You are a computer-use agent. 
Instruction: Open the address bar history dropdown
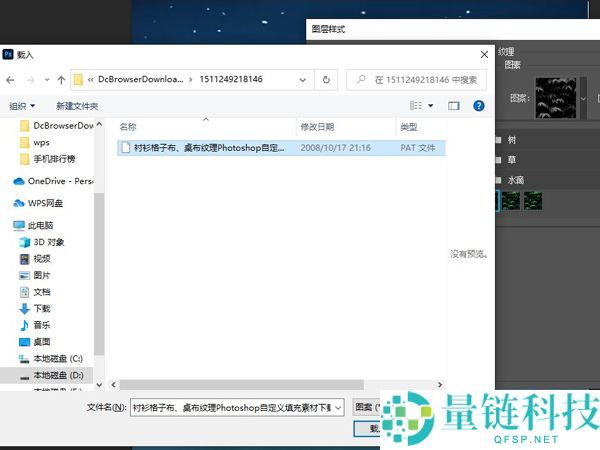click(303, 79)
